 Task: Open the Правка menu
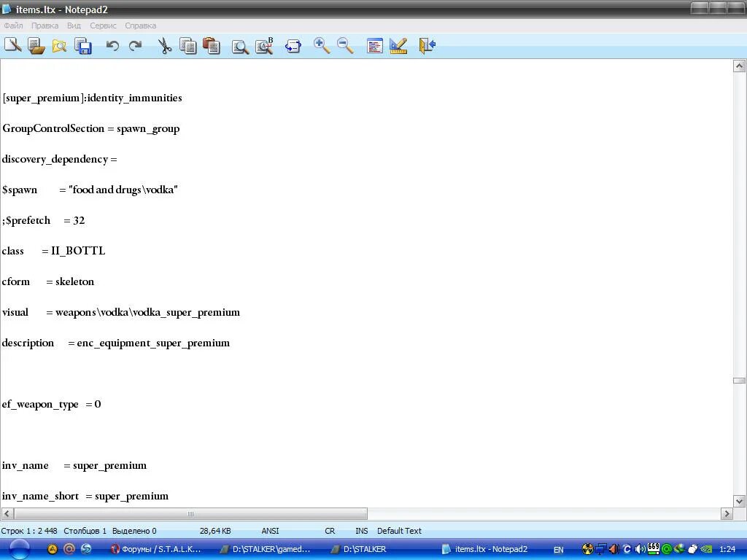coord(44,26)
